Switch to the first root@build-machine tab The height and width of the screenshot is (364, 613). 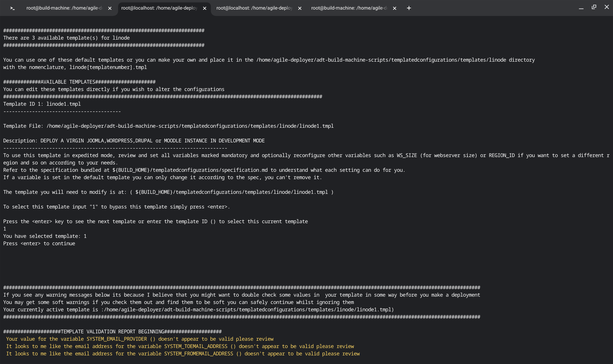[64, 8]
